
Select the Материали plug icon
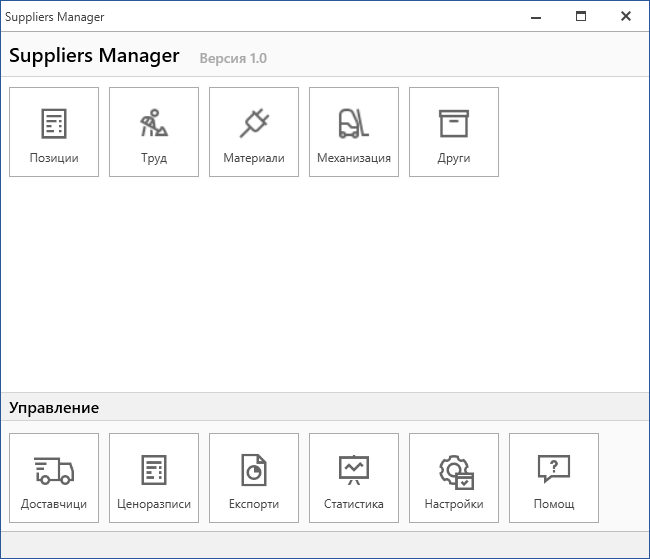pyautogui.click(x=254, y=123)
